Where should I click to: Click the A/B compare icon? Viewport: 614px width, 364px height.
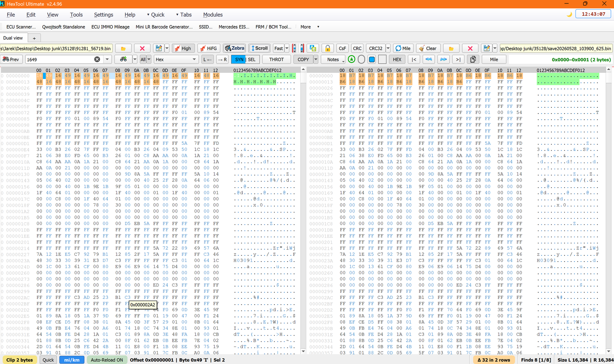tap(313, 48)
